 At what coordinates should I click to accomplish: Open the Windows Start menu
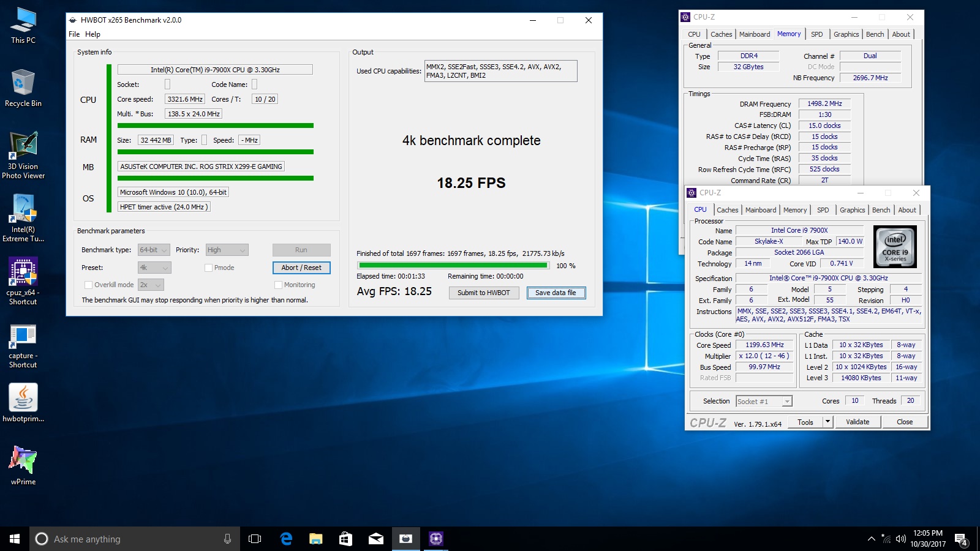[15, 539]
